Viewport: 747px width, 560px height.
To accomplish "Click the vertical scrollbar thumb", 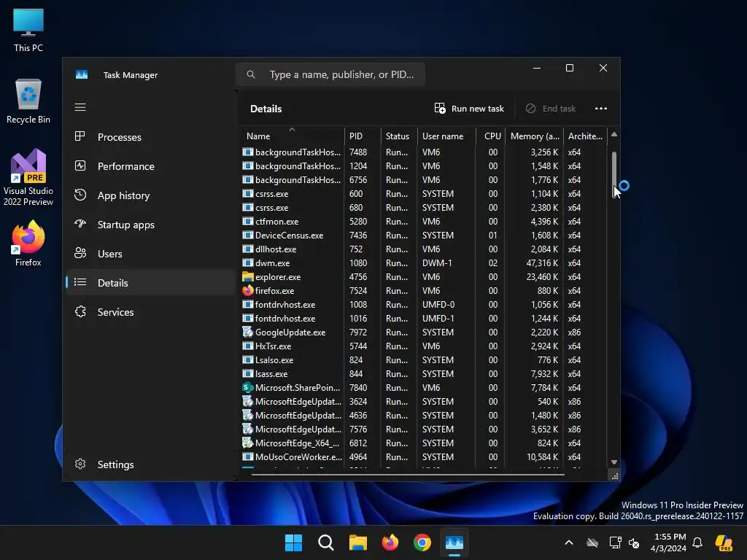I will (614, 174).
